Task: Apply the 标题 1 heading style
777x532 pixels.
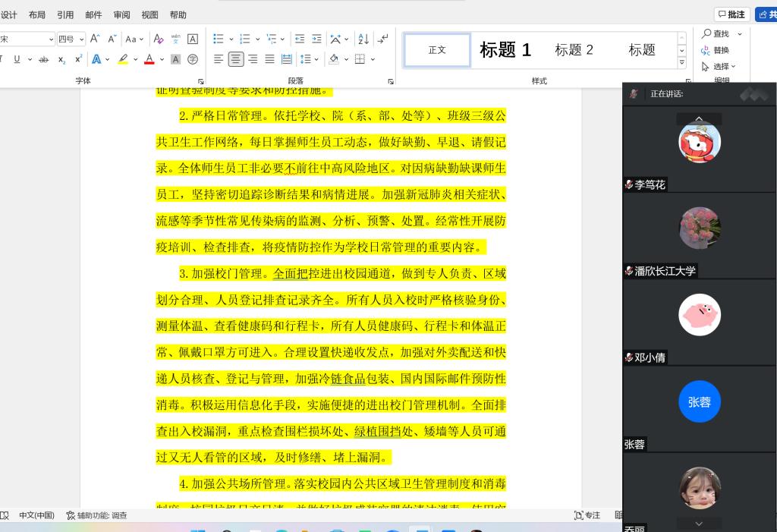Action: pyautogui.click(x=505, y=50)
